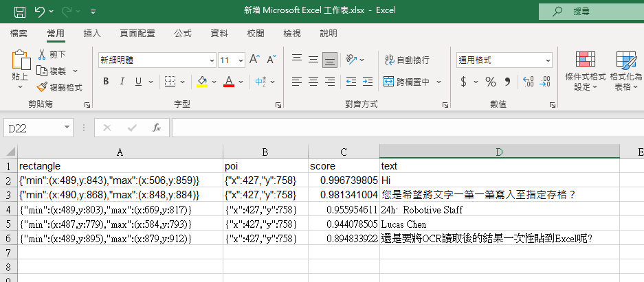Open the 複製 copy dropdown arrow
The width and height of the screenshot is (644, 282).
tap(75, 71)
